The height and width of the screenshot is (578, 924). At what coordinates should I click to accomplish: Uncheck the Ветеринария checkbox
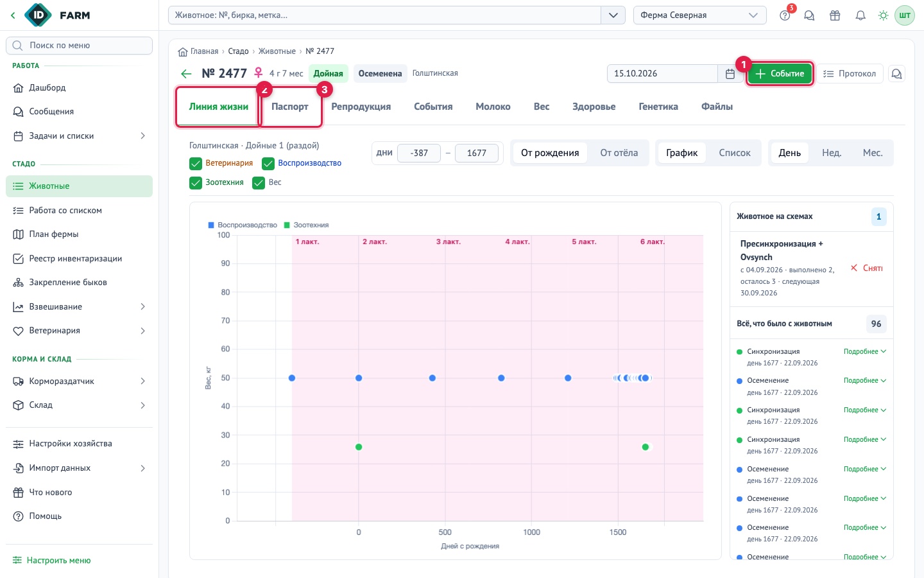(196, 164)
